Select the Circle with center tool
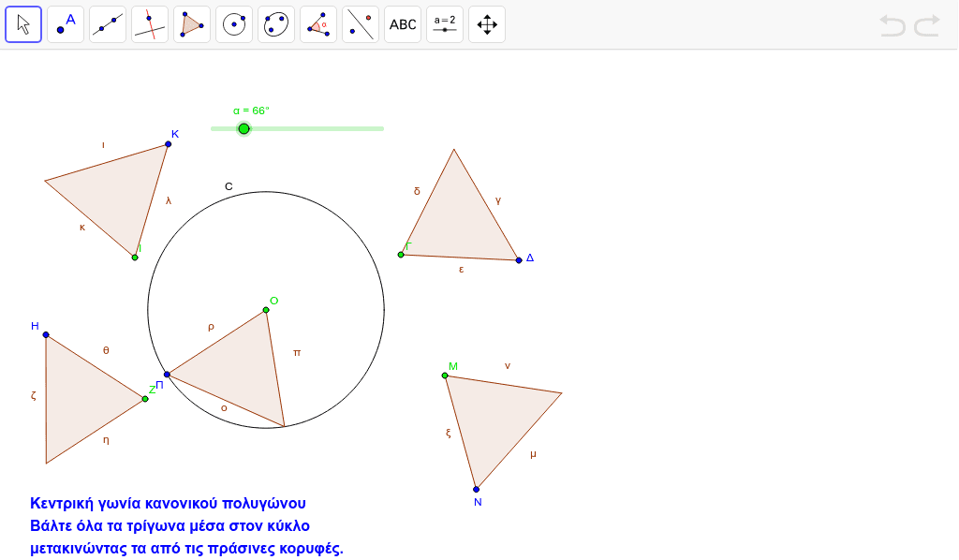This screenshot has height=560, width=959. (x=234, y=24)
